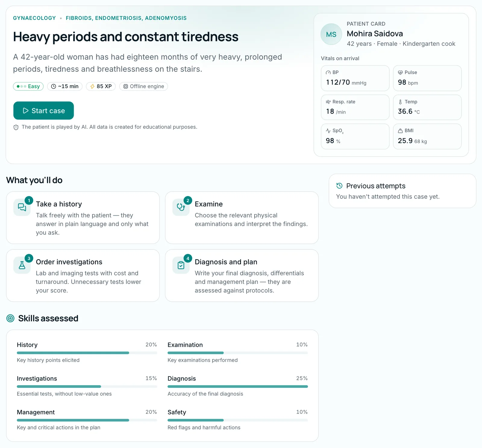Click the 112/70 mmHg blood pressure value
482x448 pixels.
point(346,83)
